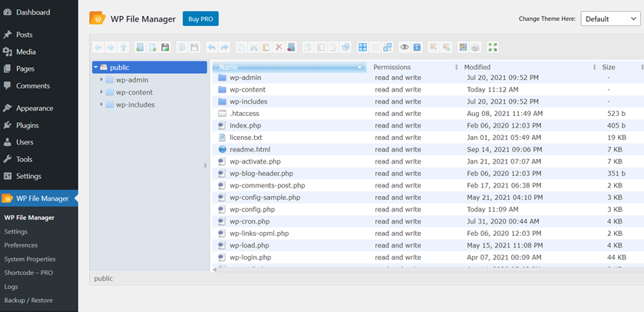Screen dimensions: 644x312
Task: Click the Empty folder red-minus icon
Action: point(291,48)
